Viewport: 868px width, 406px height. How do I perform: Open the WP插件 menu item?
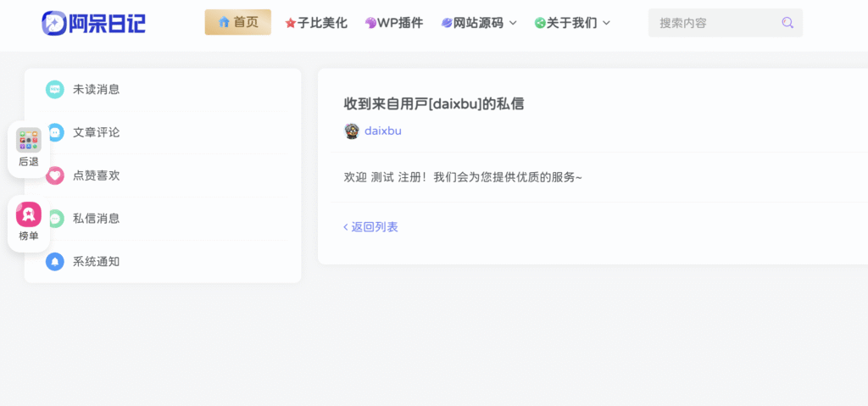[x=394, y=23]
